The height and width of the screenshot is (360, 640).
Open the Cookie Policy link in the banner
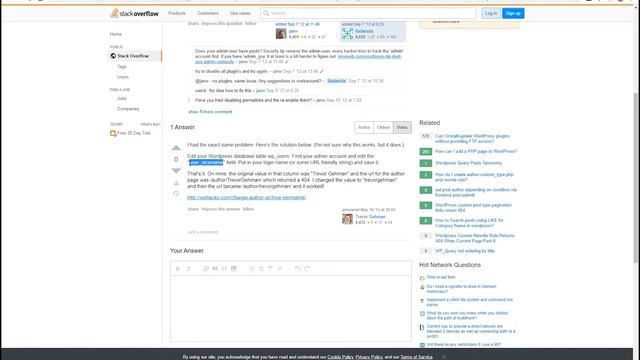[340, 357]
